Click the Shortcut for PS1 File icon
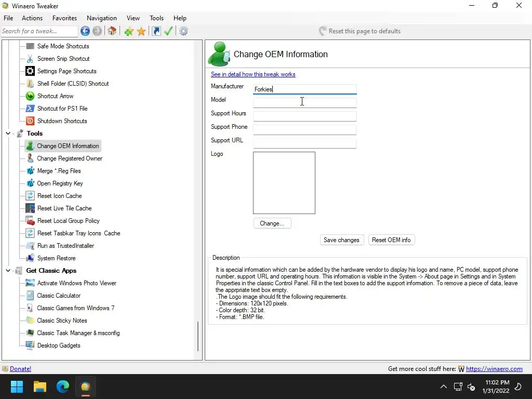Viewport: 532px width, 399px height. coord(30,109)
